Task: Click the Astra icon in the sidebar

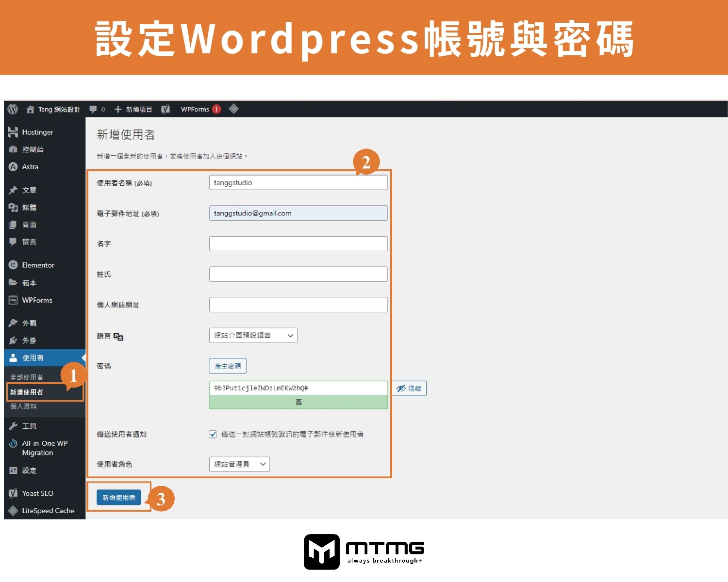Action: [13, 166]
